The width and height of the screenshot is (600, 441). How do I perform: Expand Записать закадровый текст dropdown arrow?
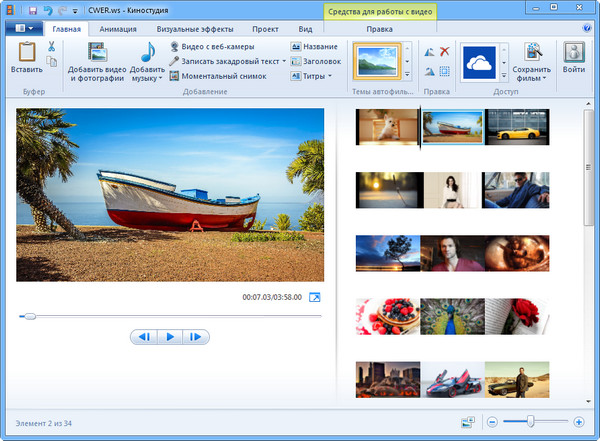283,61
